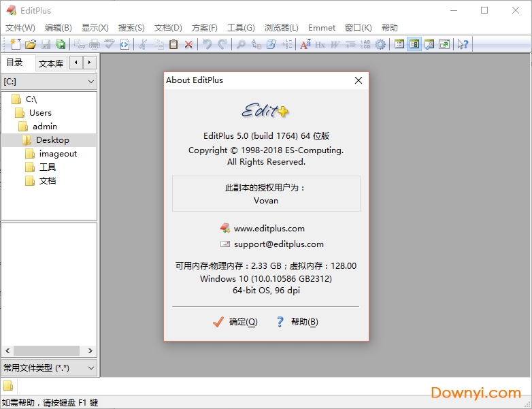The width and height of the screenshot is (532, 409).
Task: Open the 帮助 menu
Action: click(x=390, y=28)
